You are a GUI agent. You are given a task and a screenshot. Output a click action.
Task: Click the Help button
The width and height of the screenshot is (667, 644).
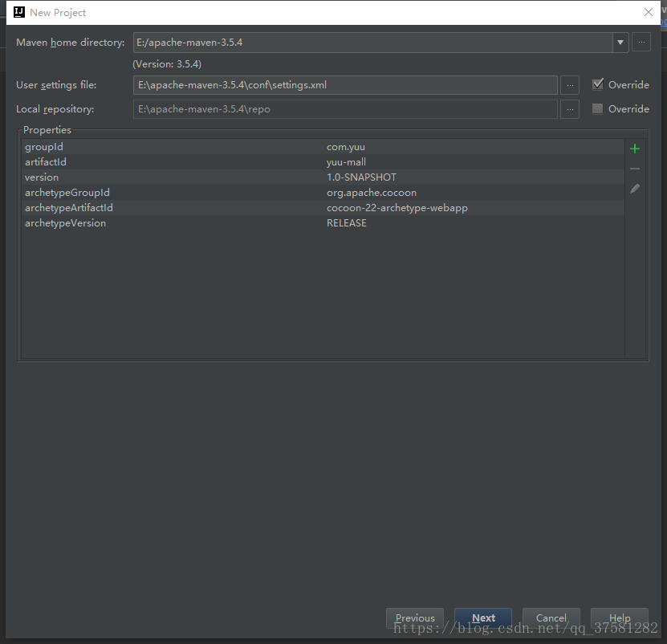click(x=620, y=618)
